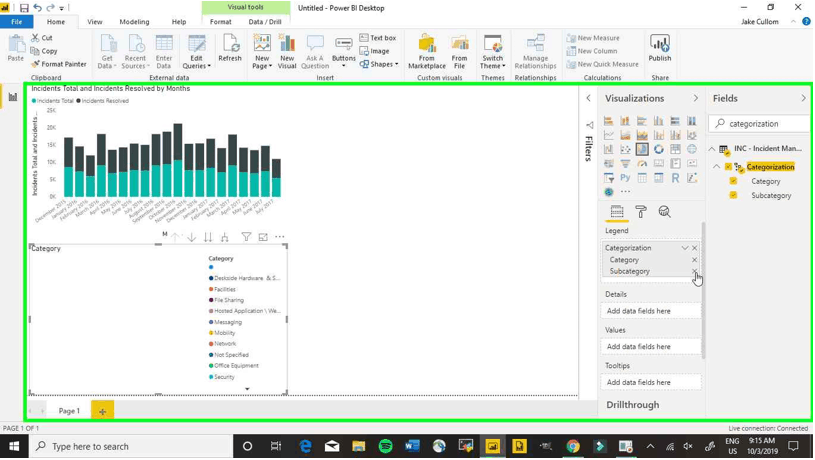
Task: Save the file from quick access toolbar
Action: point(24,8)
